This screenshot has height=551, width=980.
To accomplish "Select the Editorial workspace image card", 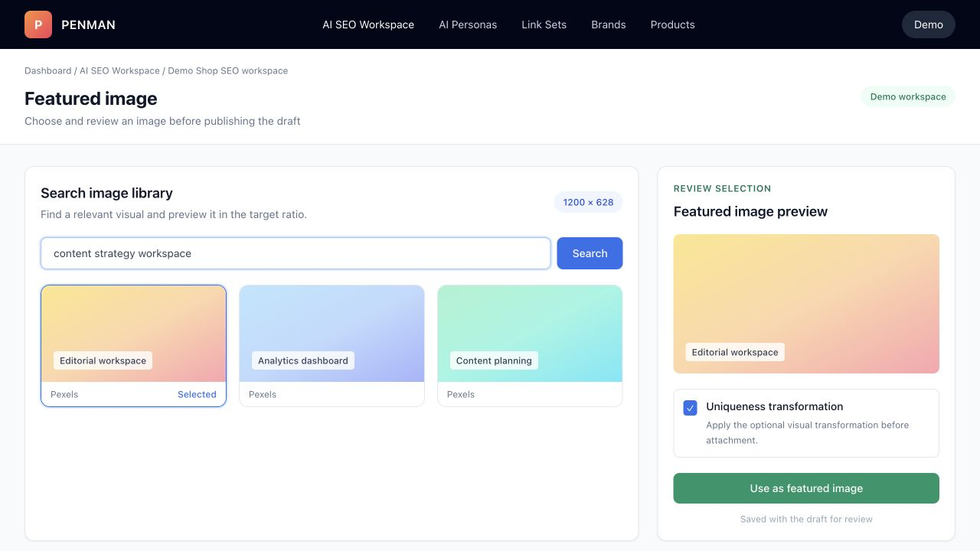I will point(133,346).
